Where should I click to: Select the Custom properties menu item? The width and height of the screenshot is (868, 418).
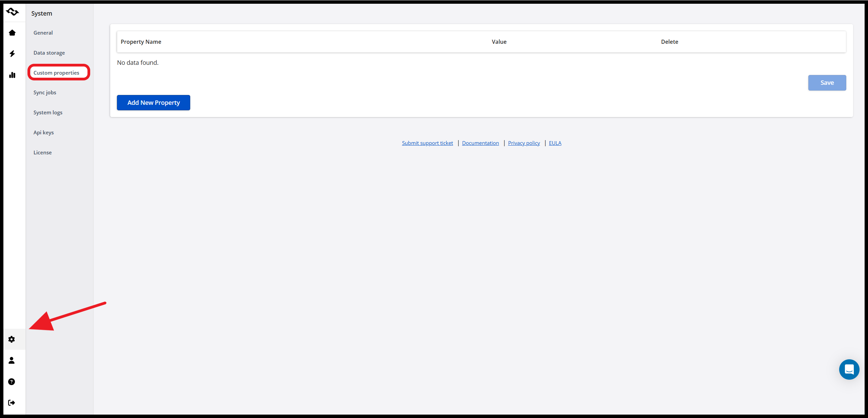(x=56, y=73)
